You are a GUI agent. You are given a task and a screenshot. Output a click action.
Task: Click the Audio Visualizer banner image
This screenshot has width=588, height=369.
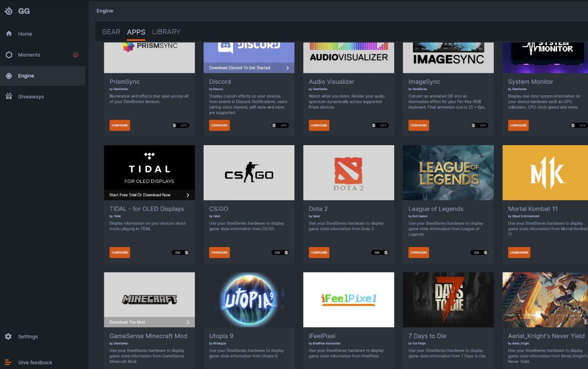point(349,57)
